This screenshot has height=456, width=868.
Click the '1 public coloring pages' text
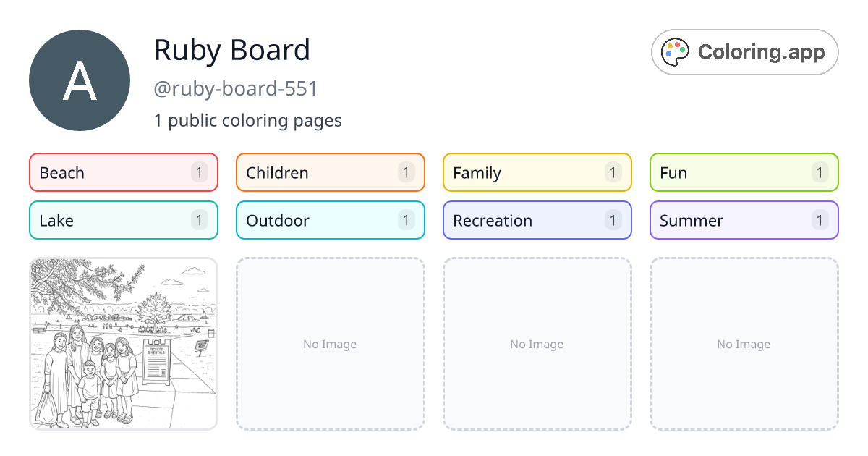point(248,120)
